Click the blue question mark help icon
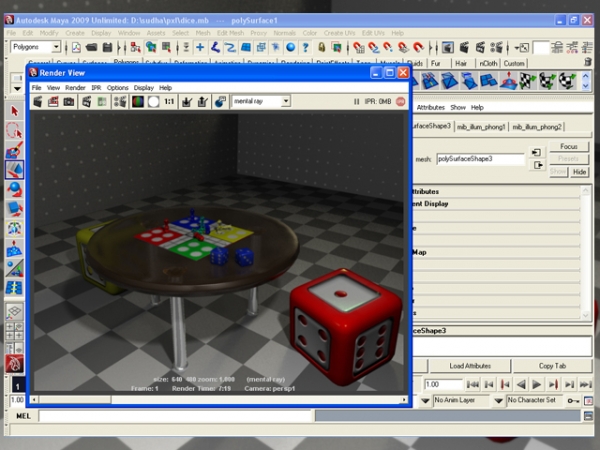This screenshot has width=600, height=450. pos(305,48)
